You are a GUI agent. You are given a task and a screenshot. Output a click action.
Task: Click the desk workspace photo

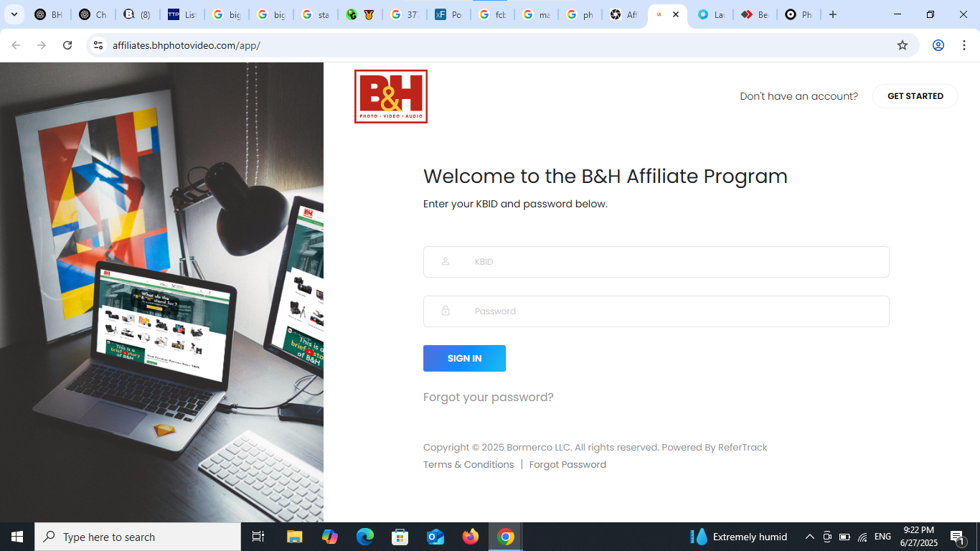tap(161, 292)
